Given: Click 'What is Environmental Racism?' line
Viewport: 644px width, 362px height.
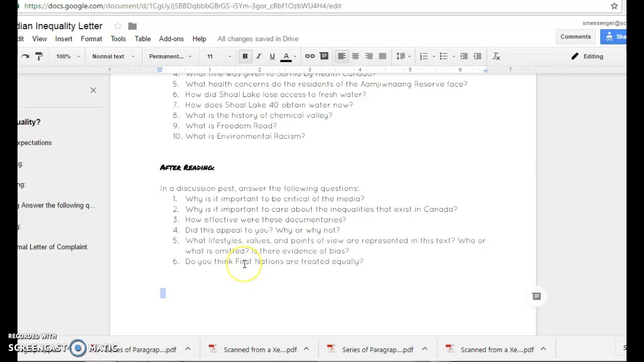Looking at the screenshot, I should click(245, 136).
